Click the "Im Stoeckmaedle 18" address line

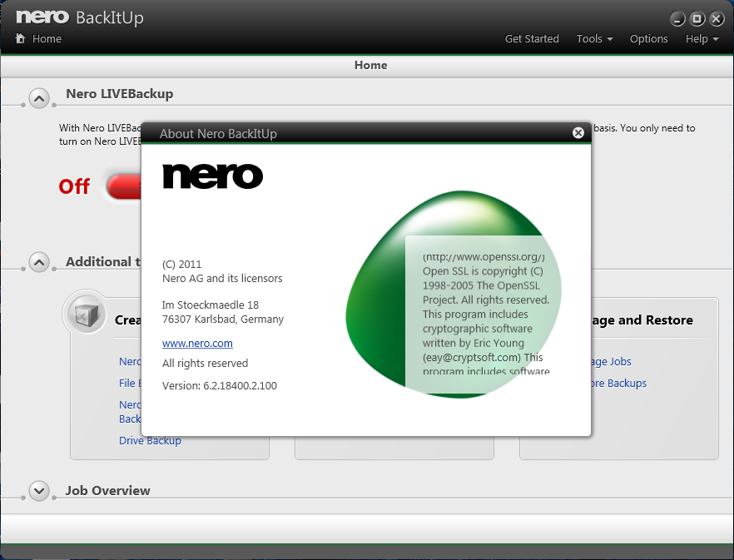coord(211,305)
